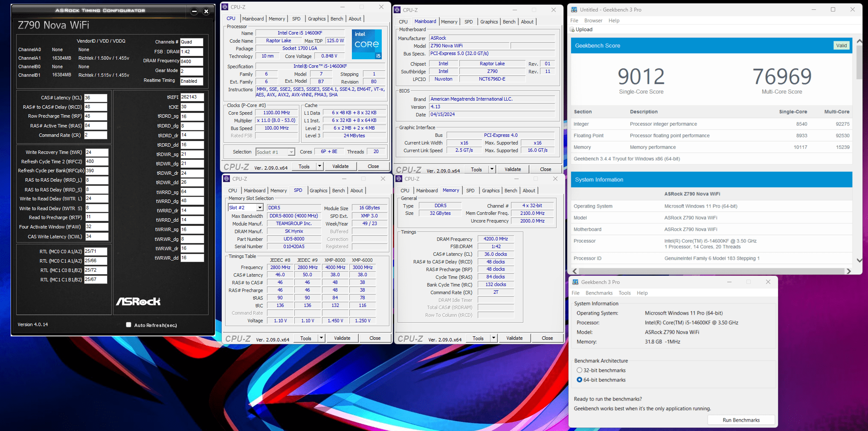Click the Refresh Cycle Time 2 (tRFC2) field

point(96,162)
